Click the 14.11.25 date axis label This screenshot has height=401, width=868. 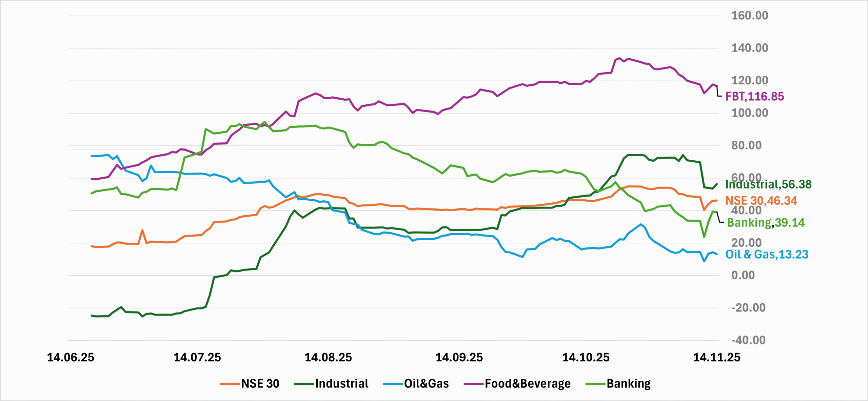[717, 358]
